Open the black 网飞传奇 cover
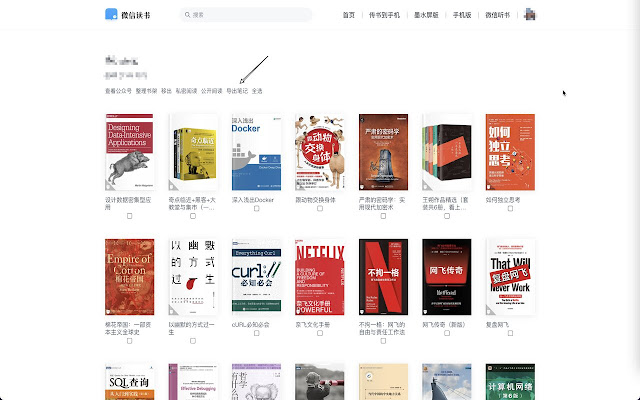This screenshot has height=400, width=640. pyautogui.click(x=447, y=277)
